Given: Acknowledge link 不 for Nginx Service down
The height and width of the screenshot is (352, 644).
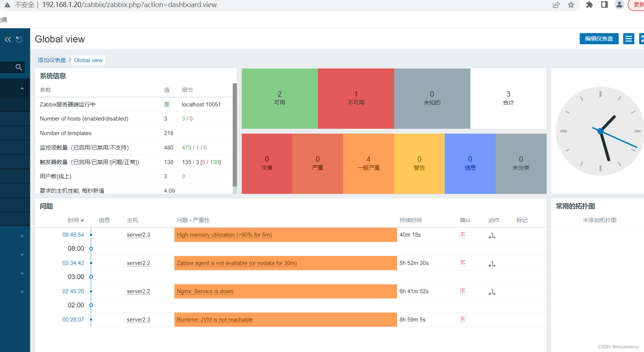Looking at the screenshot, I should [x=463, y=291].
